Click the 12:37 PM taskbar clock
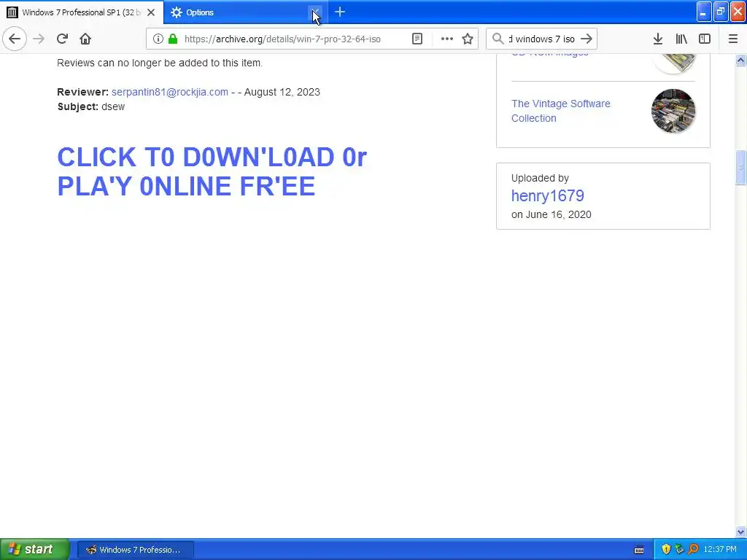 [x=720, y=550]
